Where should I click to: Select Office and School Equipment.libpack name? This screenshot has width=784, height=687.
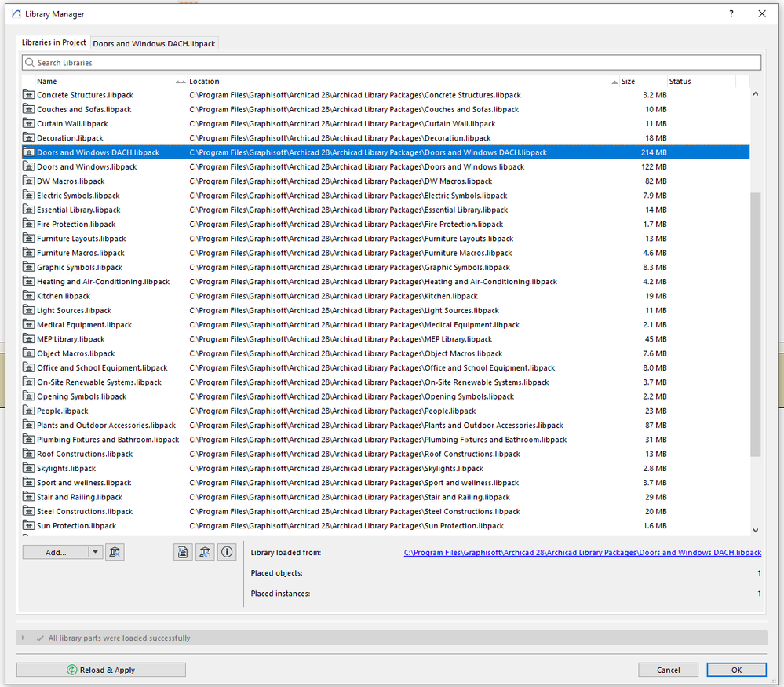102,367
